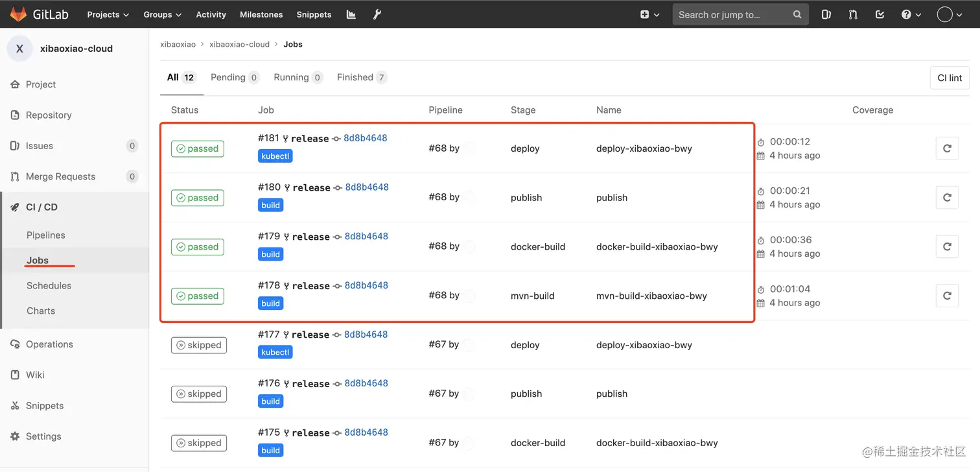Image resolution: width=980 pixels, height=472 pixels.
Task: Open merge requests icon in top bar
Action: (x=853, y=14)
